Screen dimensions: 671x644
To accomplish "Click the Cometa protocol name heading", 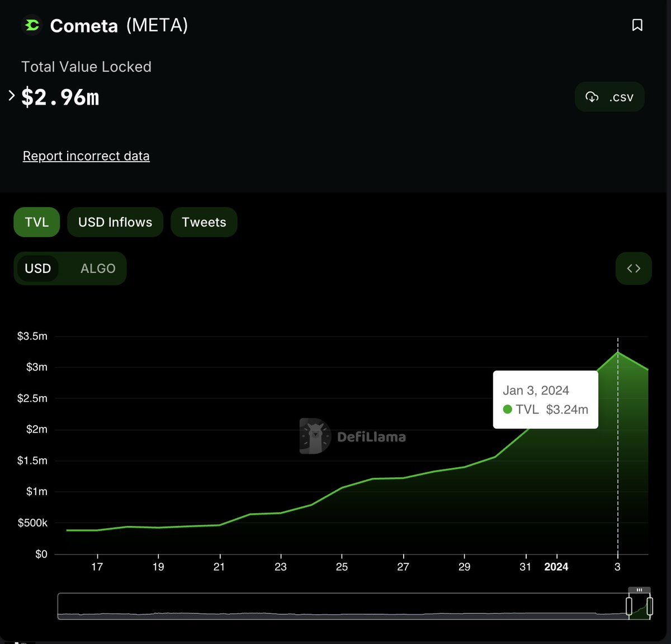I will [84, 26].
